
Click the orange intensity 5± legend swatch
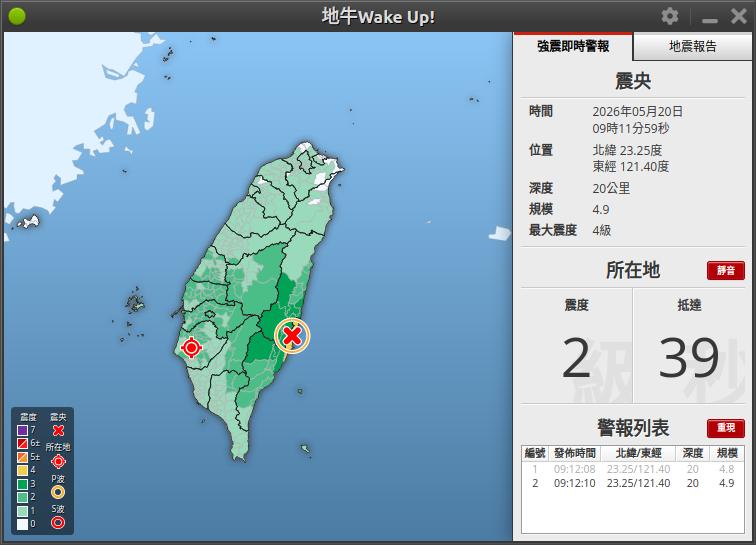(22, 457)
